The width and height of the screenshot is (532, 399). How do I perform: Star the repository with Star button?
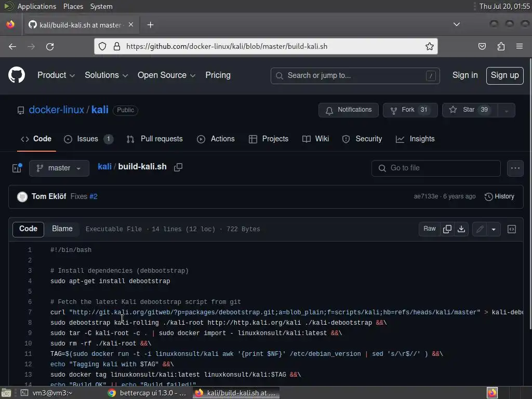tap(470, 110)
